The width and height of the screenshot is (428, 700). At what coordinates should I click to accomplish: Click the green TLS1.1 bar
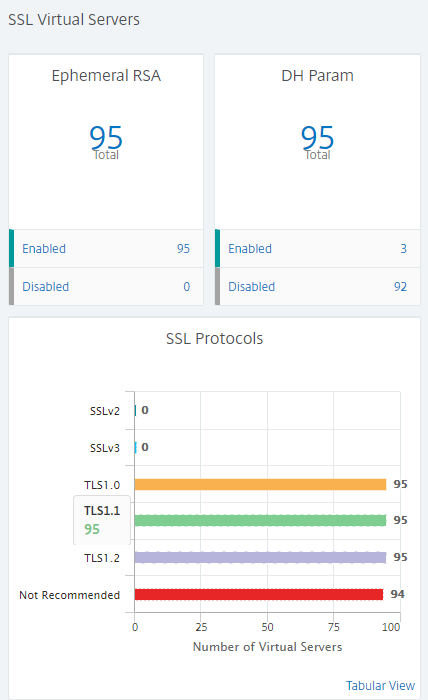coord(260,520)
